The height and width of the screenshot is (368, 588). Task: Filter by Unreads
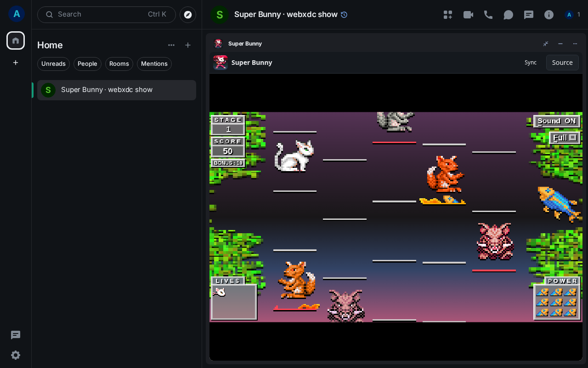[x=53, y=64]
